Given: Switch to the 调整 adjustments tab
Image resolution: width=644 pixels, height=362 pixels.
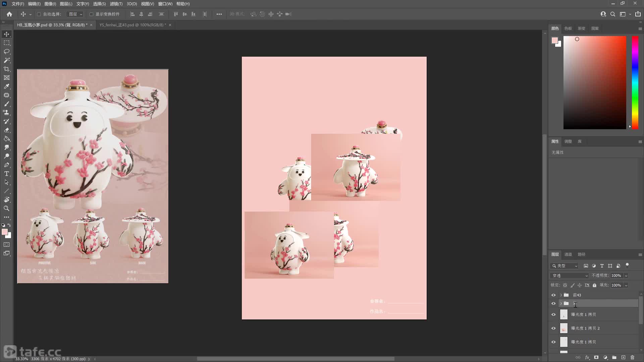Looking at the screenshot, I should point(568,141).
